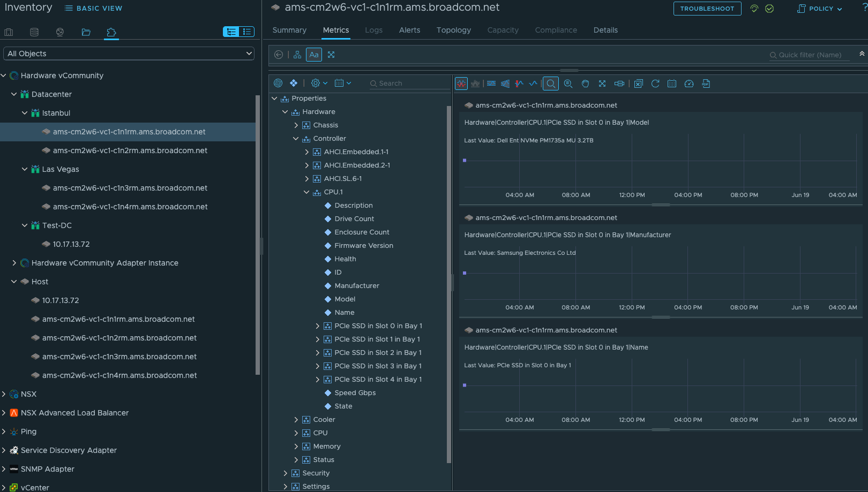Open the Topology tab
Viewport: 868px width, 492px height.
pos(454,30)
